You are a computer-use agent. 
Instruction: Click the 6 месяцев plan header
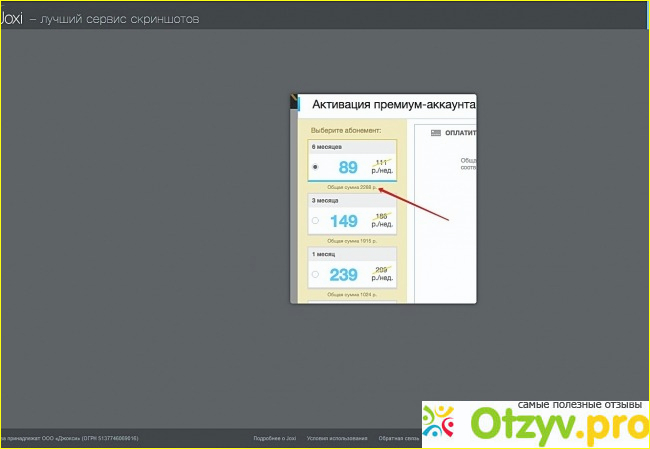click(327, 147)
